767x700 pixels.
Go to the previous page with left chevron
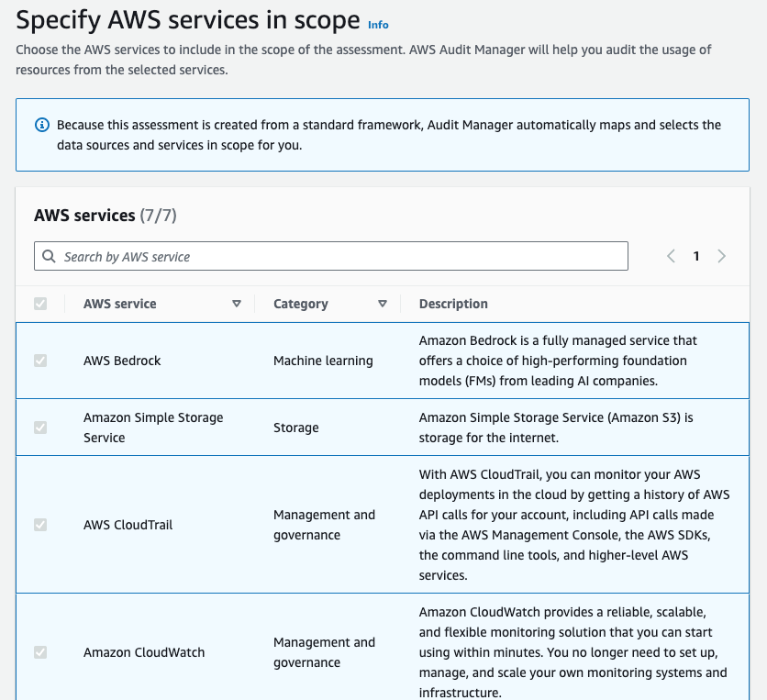pyautogui.click(x=671, y=256)
